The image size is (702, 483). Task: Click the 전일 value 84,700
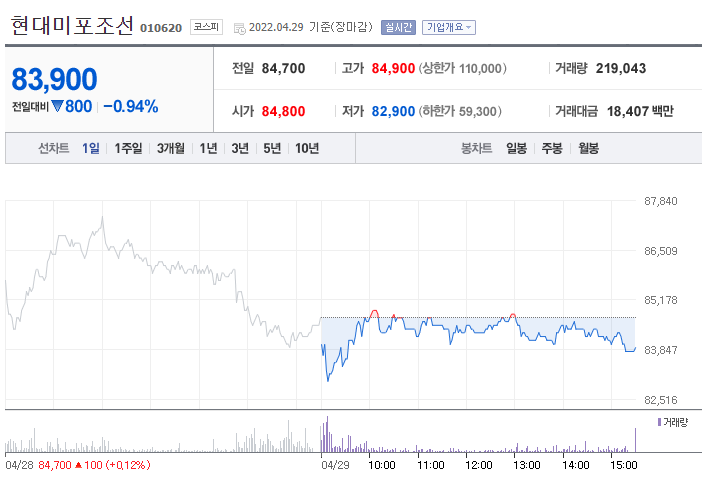tap(283, 68)
